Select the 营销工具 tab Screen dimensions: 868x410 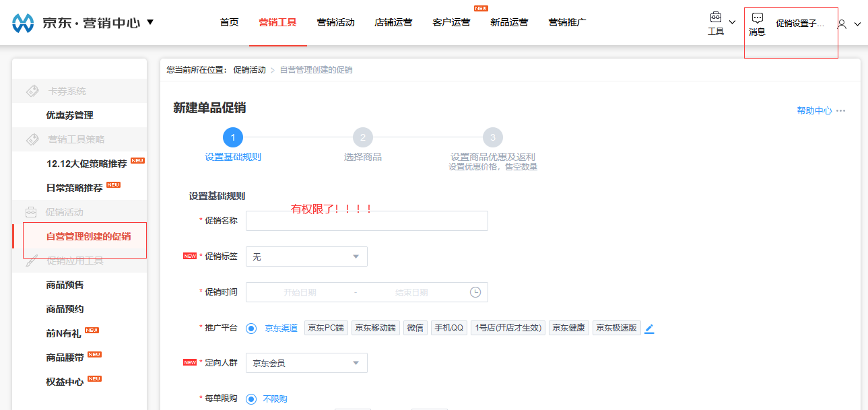coord(277,22)
